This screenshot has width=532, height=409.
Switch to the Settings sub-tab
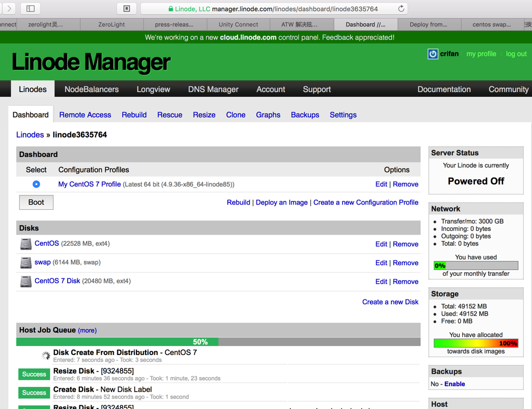(343, 115)
